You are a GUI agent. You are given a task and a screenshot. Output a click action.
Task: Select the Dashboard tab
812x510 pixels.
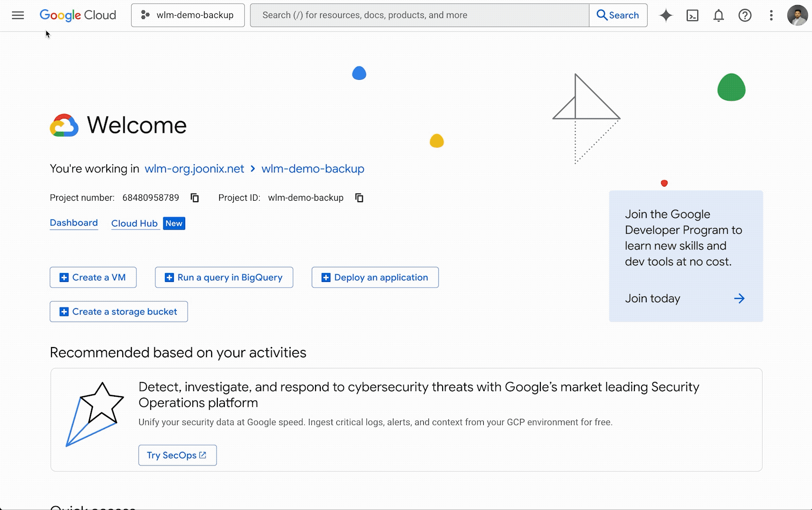(x=74, y=222)
